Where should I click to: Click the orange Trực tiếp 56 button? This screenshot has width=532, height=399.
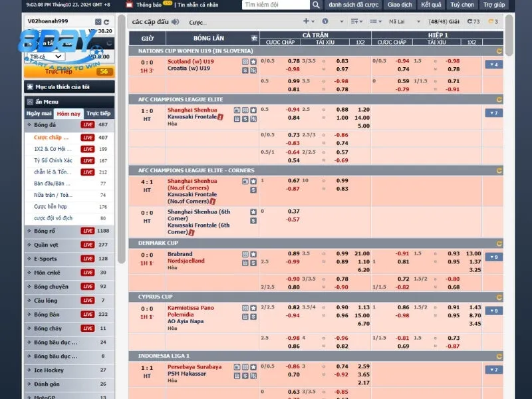coord(69,71)
